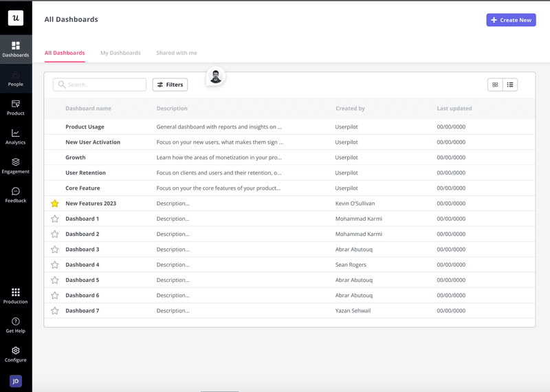Open the New User Activation dashboard
The image size is (550, 392).
pyautogui.click(x=93, y=142)
